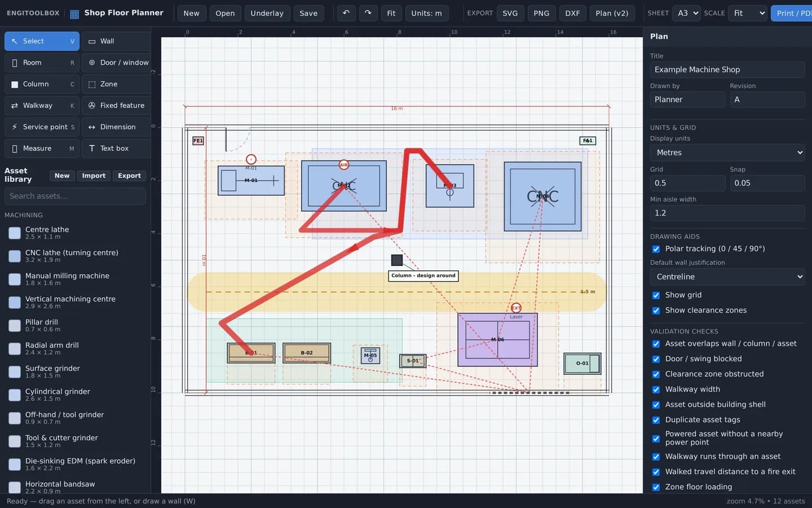Activate the Door / window tool
812x508 pixels.
pyautogui.click(x=116, y=63)
